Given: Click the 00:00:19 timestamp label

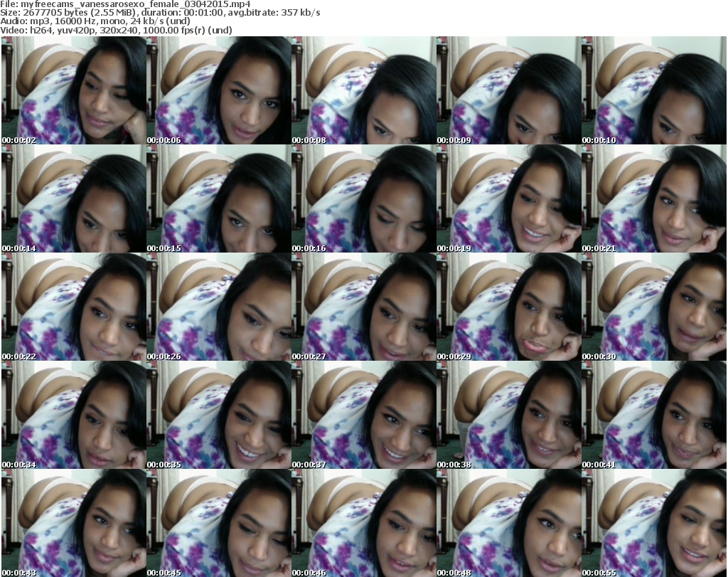Looking at the screenshot, I should pyautogui.click(x=454, y=248).
